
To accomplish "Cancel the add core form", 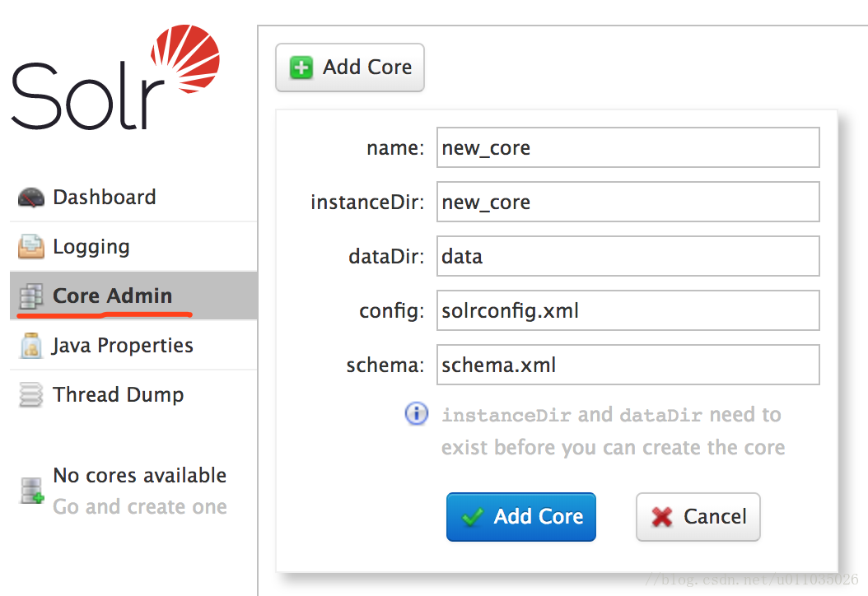I will point(698,517).
